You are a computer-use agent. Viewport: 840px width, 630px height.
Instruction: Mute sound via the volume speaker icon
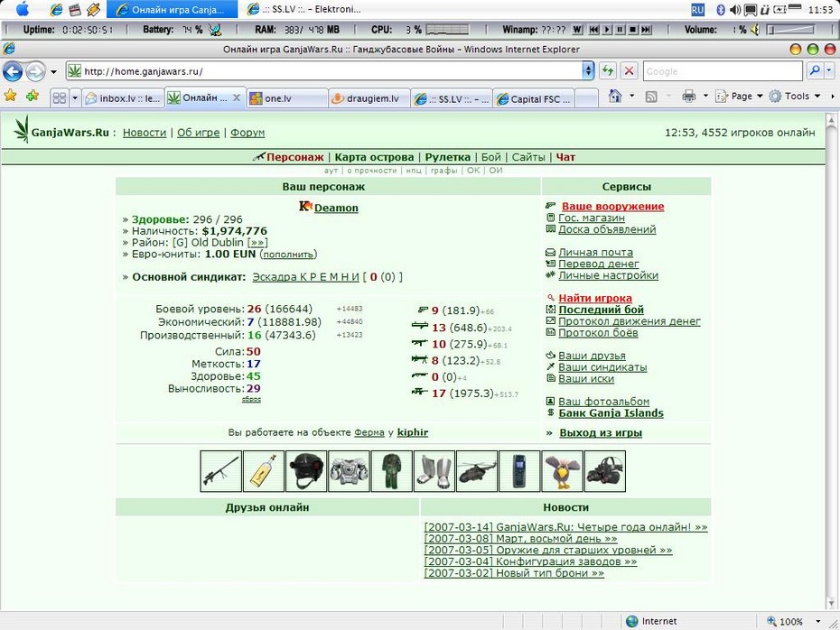(x=755, y=30)
